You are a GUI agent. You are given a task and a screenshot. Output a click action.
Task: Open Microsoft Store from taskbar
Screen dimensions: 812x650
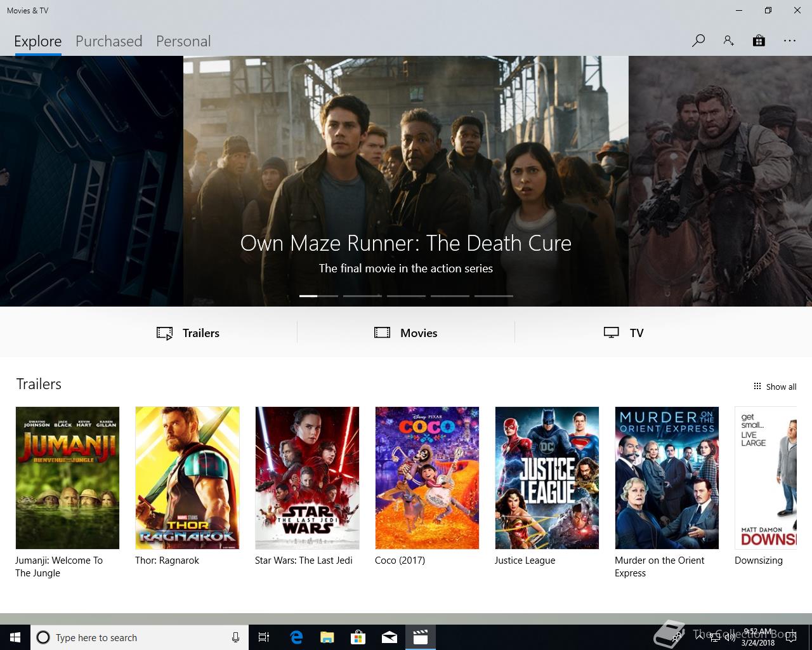pyautogui.click(x=358, y=637)
